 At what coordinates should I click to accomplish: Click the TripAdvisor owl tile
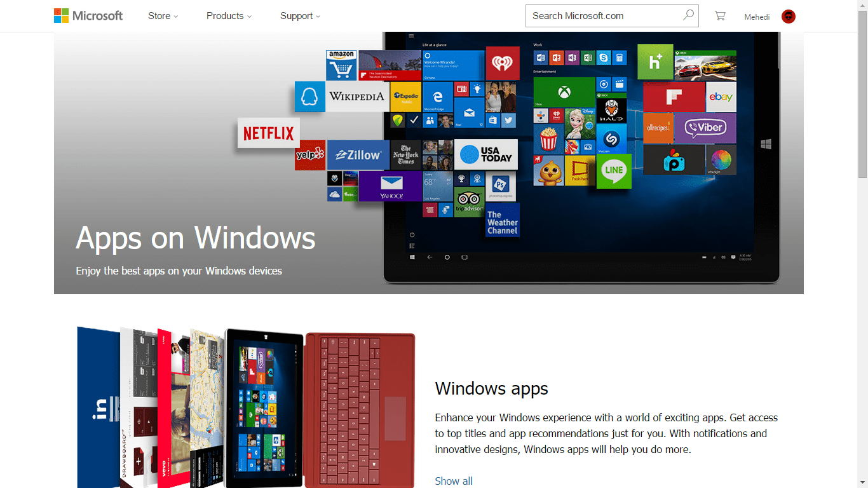pyautogui.click(x=469, y=202)
